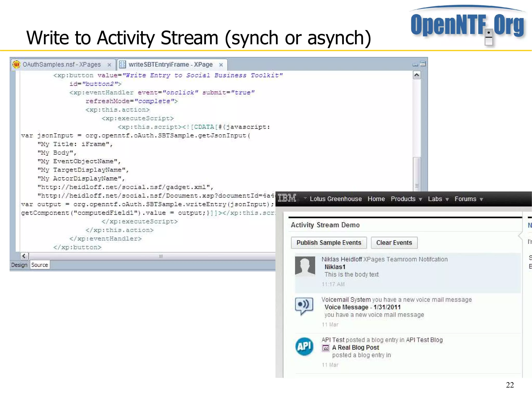Screen dimensions: 532x399
Task: Click the Publish Sample Events button
Action: 329,243
